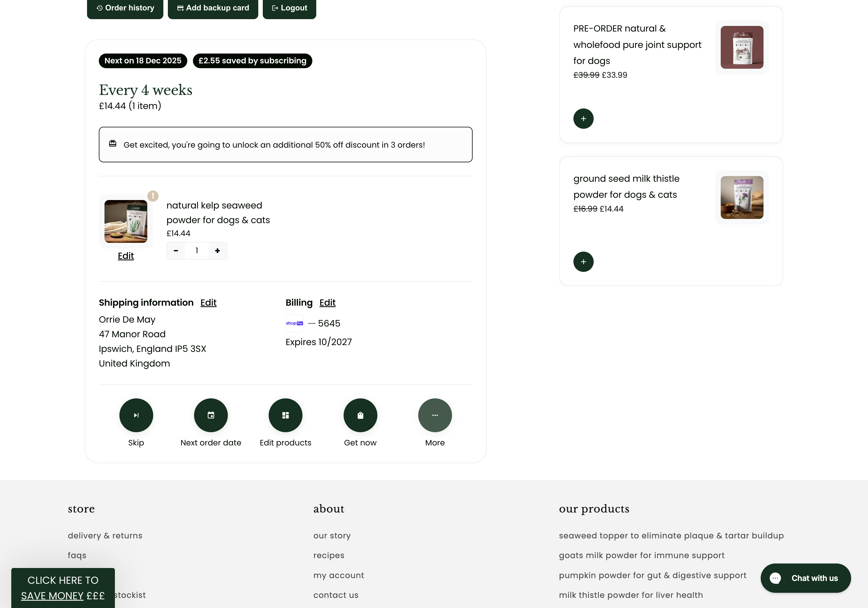Log out of the account

[289, 8]
